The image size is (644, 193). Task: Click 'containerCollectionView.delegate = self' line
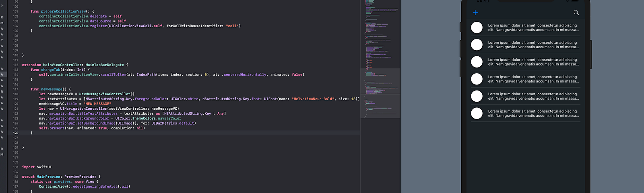(80, 16)
